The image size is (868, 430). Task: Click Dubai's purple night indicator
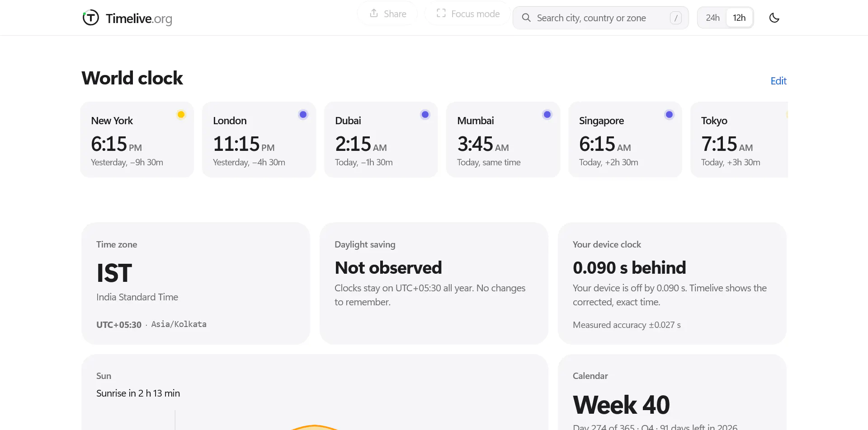click(x=425, y=115)
